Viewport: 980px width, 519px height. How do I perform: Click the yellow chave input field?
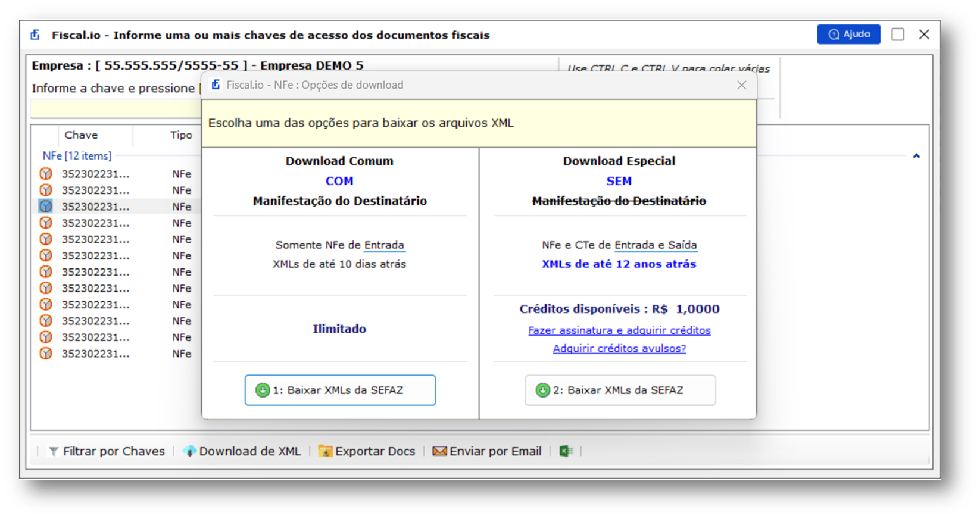click(116, 109)
